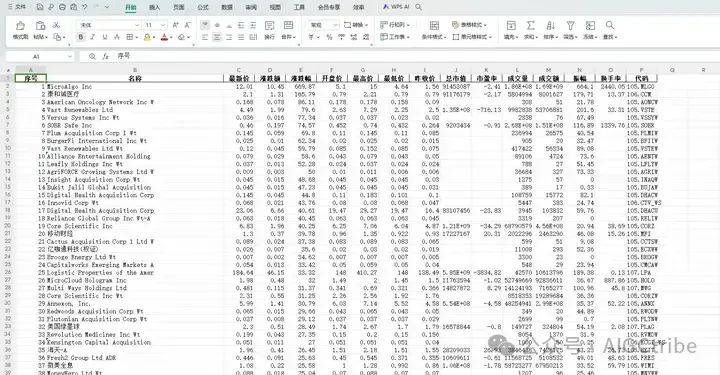Switch to the 视图 ribbon tab
The image size is (720, 375).
(275, 7)
